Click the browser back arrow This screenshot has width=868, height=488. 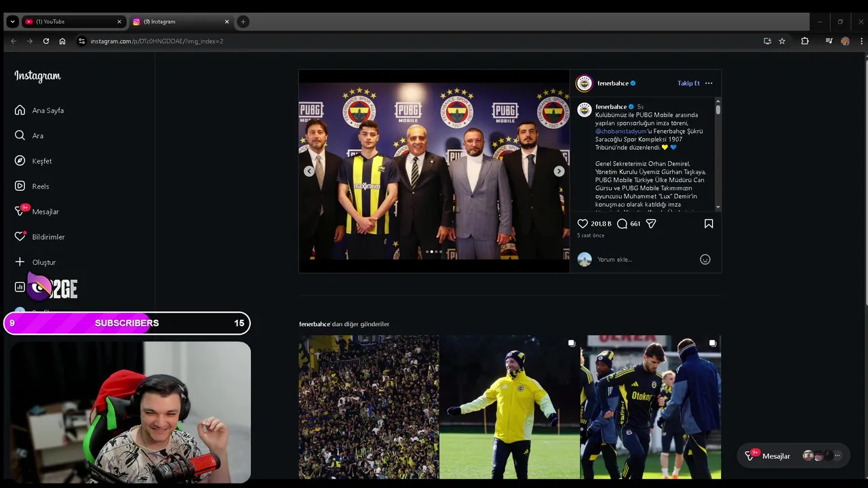(13, 41)
